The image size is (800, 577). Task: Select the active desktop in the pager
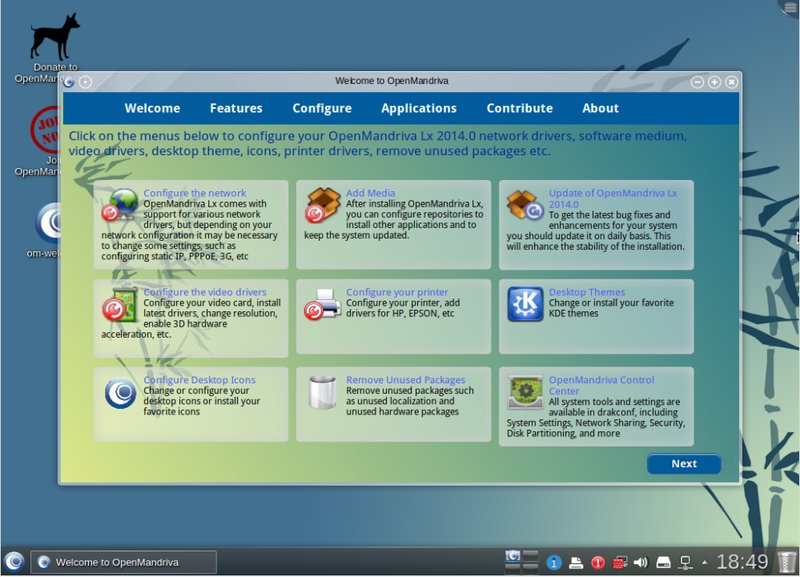pyautogui.click(x=512, y=556)
